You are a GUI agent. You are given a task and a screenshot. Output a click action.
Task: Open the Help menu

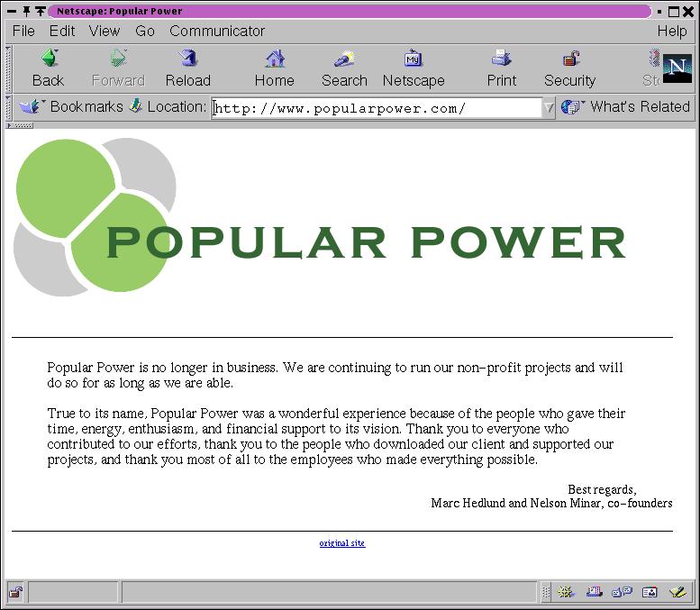(x=672, y=31)
